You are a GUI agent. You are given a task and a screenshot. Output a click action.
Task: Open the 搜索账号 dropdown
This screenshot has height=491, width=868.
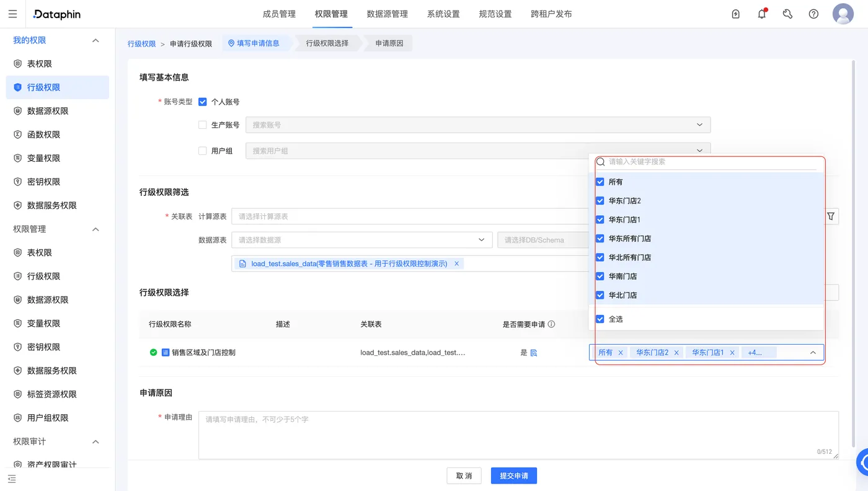pyautogui.click(x=478, y=125)
